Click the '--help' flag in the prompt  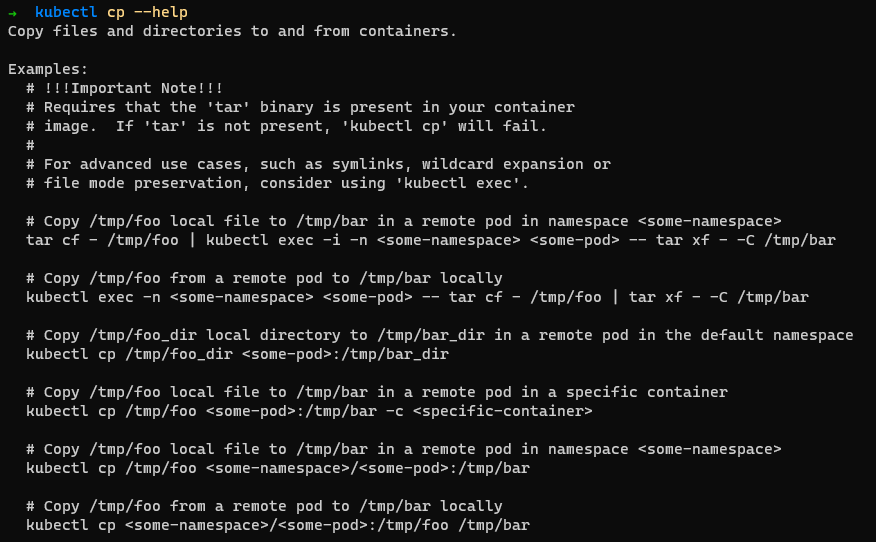click(161, 12)
